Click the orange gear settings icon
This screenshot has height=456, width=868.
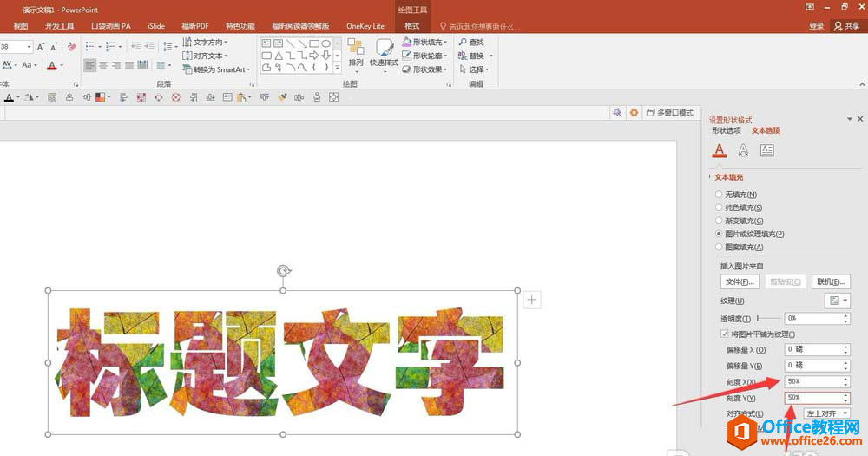click(634, 113)
